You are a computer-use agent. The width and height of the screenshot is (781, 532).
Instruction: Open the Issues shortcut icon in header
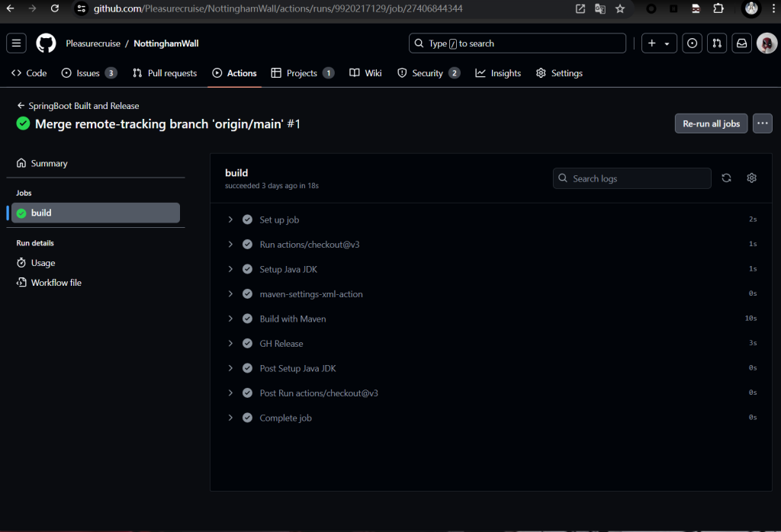pos(692,43)
